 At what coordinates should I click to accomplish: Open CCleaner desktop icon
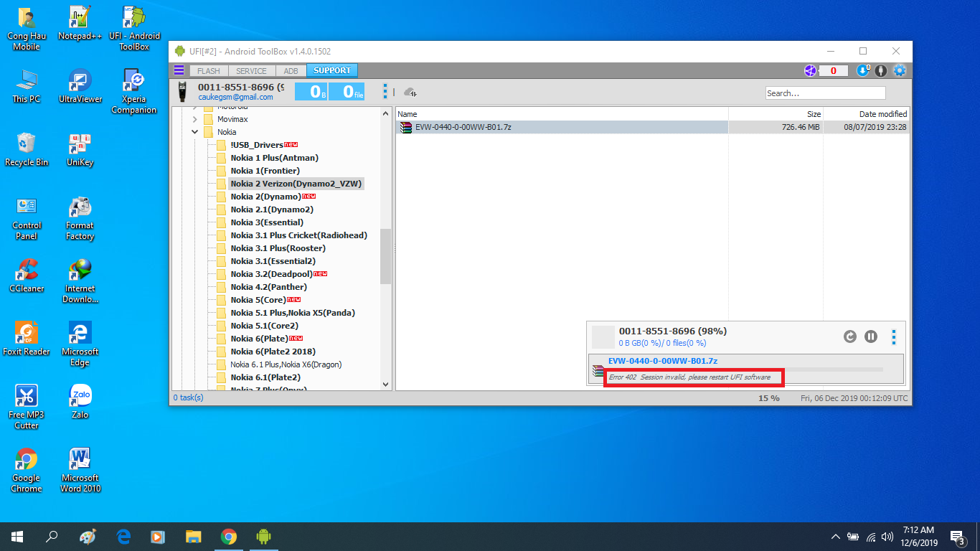point(27,276)
